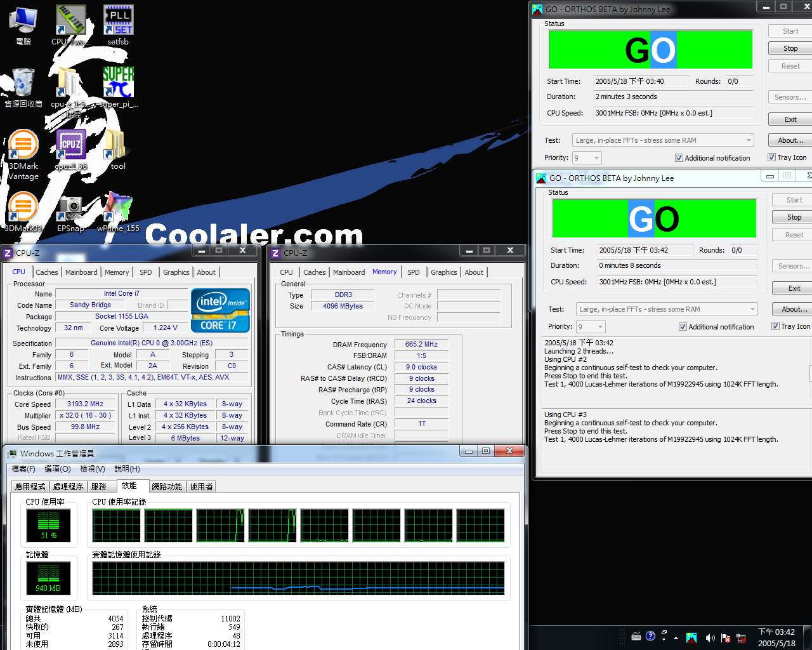Screen dimensions: 812x650
Task: Open the 檢視(V) menu in Task Manager
Action: coord(93,469)
